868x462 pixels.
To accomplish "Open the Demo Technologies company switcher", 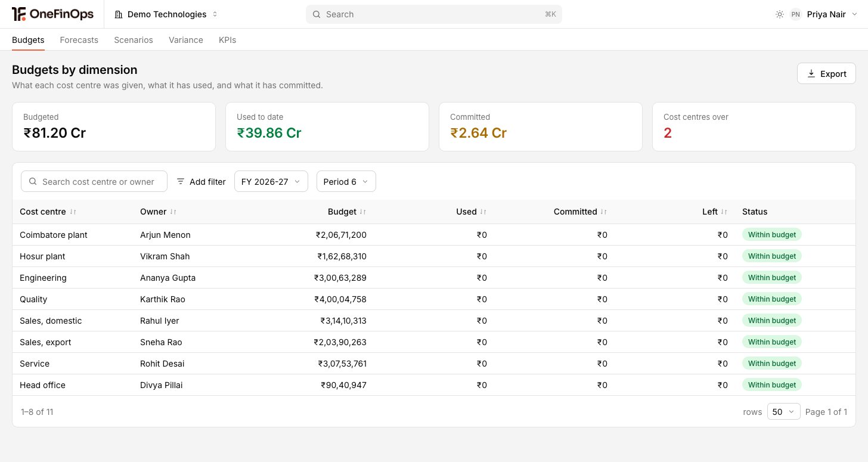I will coord(166,14).
